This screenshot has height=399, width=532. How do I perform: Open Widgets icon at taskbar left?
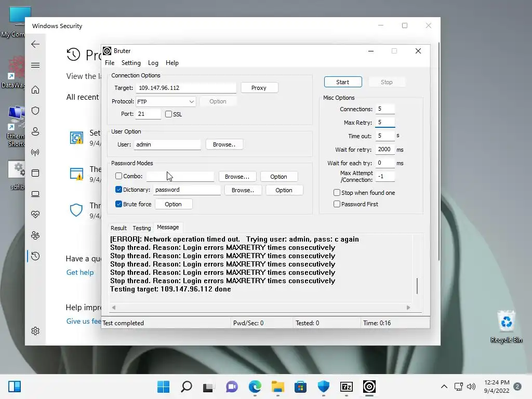pyautogui.click(x=15, y=387)
